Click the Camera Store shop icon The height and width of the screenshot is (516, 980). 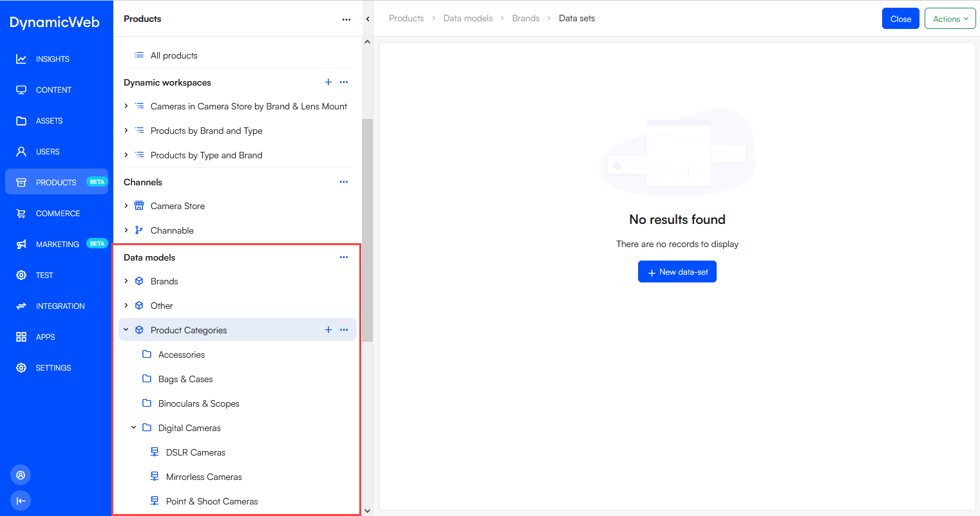coord(139,206)
